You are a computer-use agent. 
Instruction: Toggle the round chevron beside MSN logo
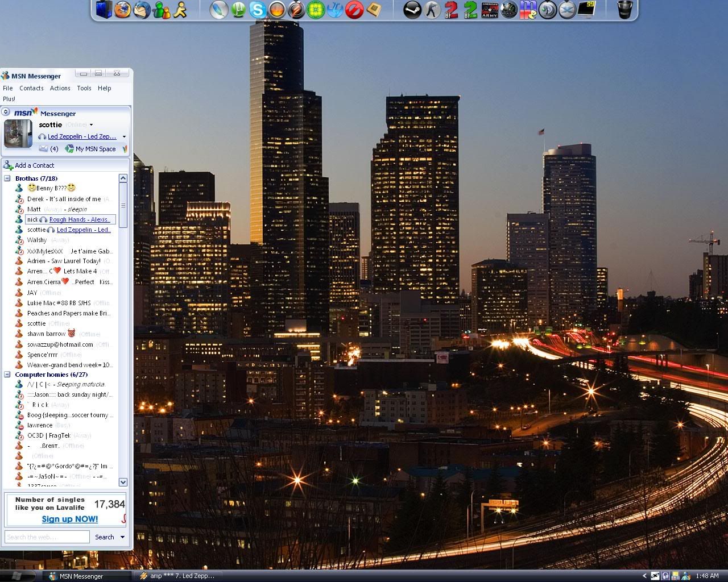(6, 112)
